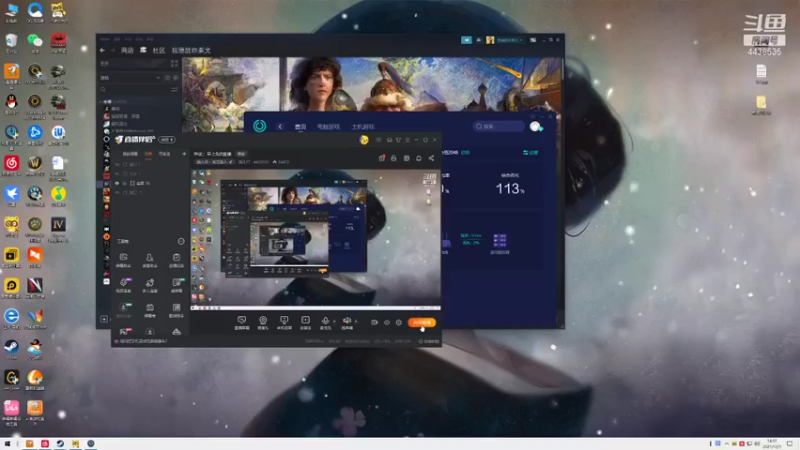Screen dimensions: 800x450
Task: Select the orange active tab in the sources panel
Action: point(148,154)
